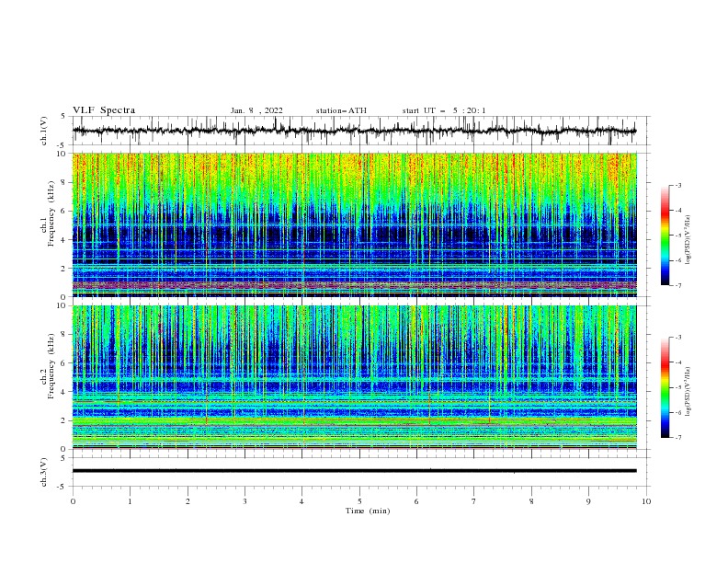728x563 pixels.
Task: Click the "8" tick on the time axis
Action: pos(531,501)
